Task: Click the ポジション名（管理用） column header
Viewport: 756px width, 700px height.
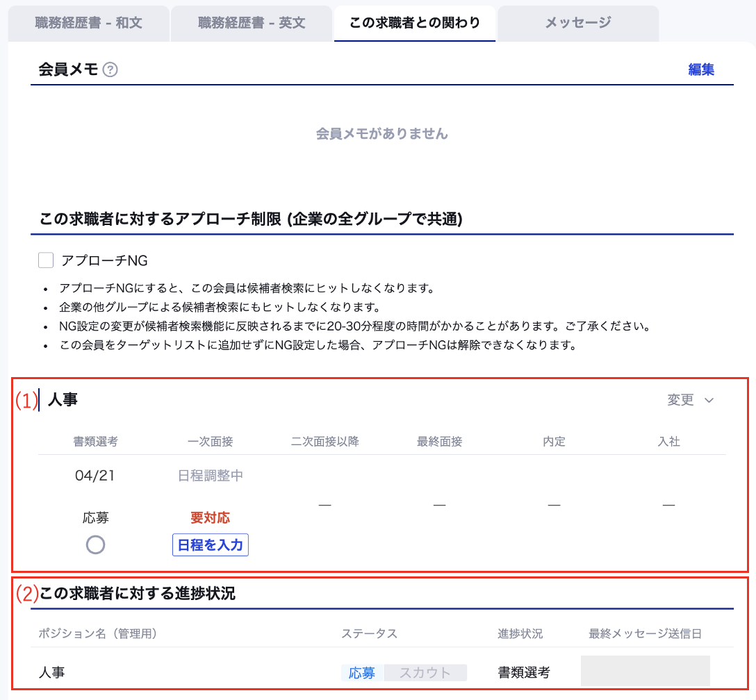Action: coord(97,633)
